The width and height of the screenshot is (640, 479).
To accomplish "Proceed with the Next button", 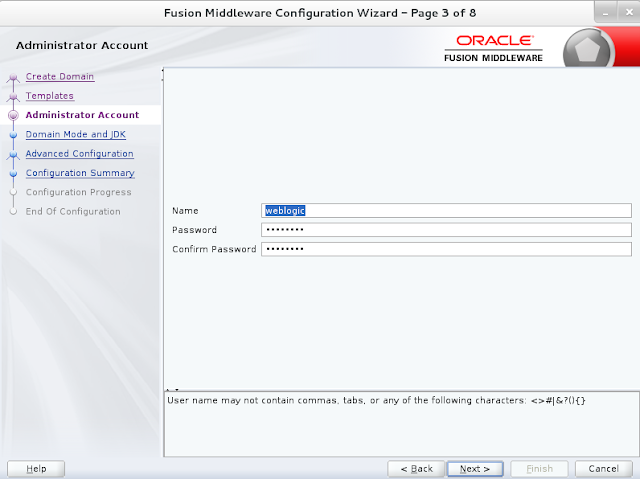I will (475, 469).
